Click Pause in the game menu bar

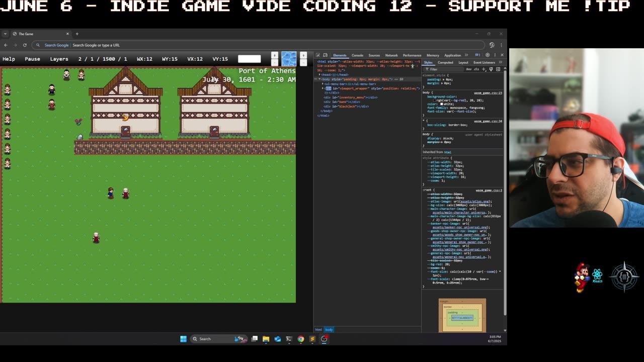pyautogui.click(x=32, y=59)
